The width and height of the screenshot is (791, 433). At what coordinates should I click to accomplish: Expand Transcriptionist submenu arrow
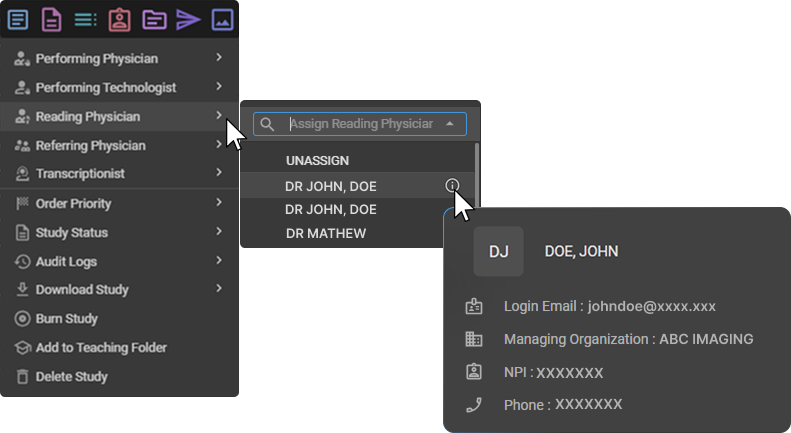tap(219, 173)
